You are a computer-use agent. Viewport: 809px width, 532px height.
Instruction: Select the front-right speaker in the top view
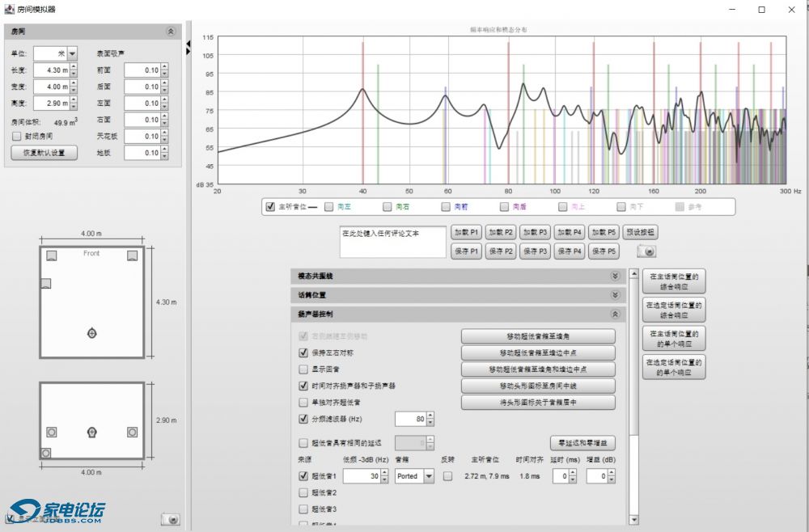click(x=132, y=255)
